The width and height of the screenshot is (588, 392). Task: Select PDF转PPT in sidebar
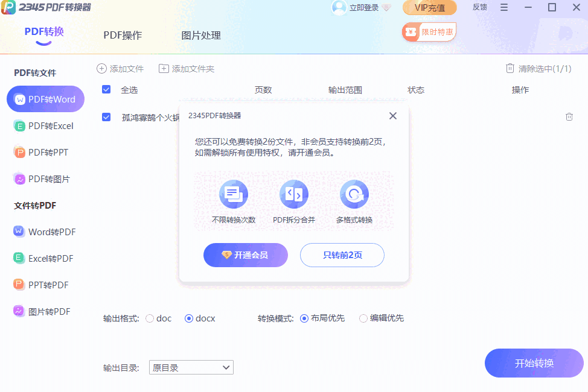(48, 153)
